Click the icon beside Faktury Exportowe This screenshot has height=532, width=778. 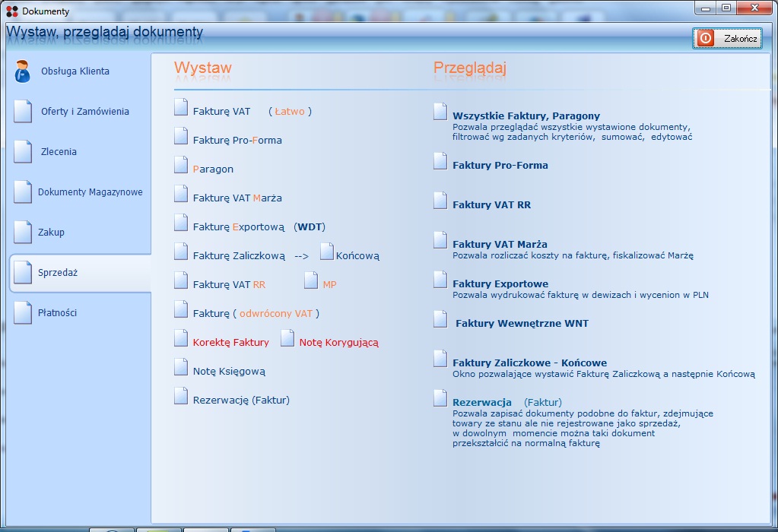tap(440, 280)
